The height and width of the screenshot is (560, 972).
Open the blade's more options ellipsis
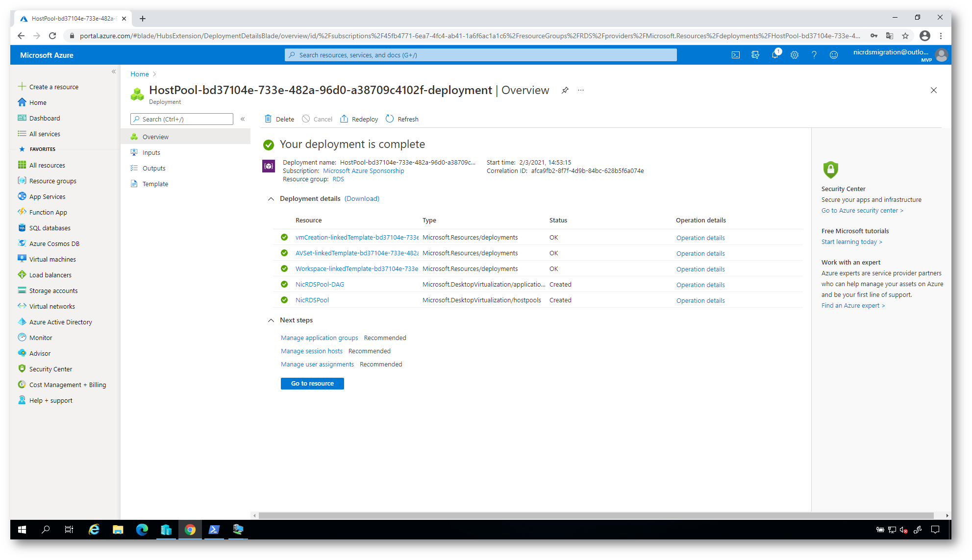pyautogui.click(x=581, y=90)
